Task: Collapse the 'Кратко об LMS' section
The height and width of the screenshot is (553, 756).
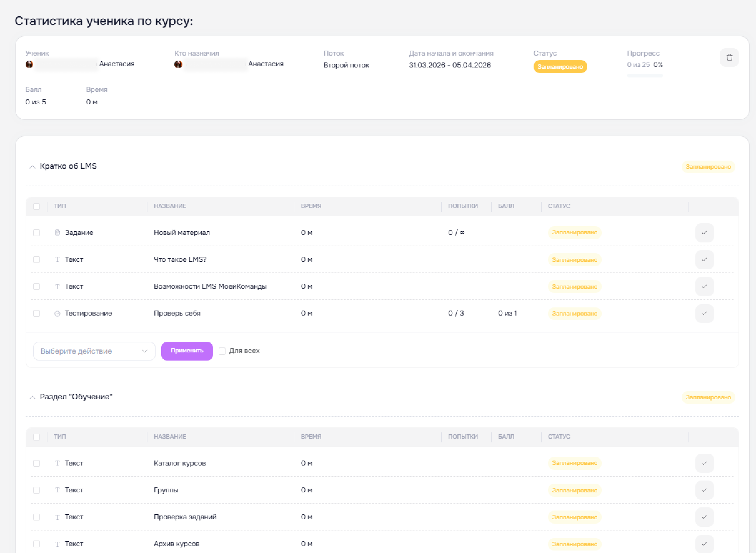Action: [x=32, y=167]
